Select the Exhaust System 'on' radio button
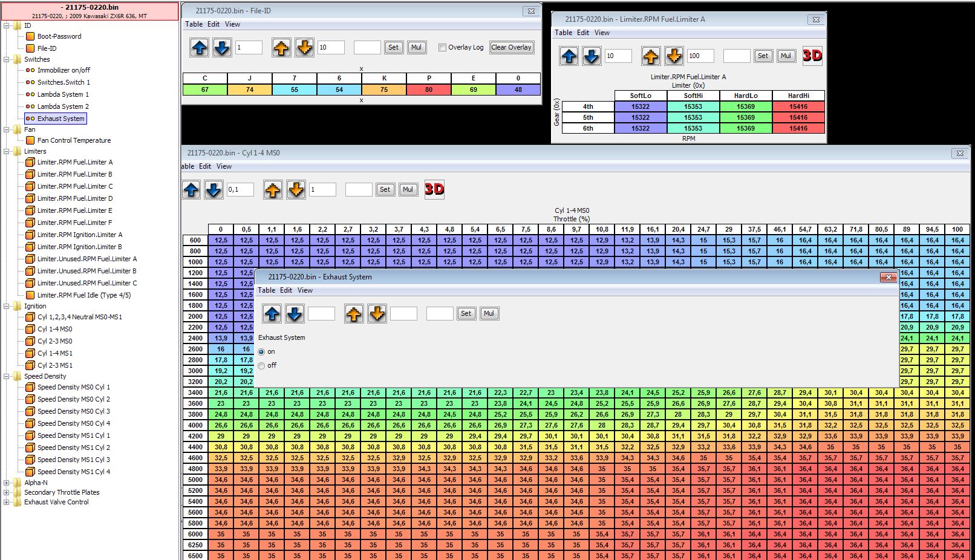 tap(261, 351)
